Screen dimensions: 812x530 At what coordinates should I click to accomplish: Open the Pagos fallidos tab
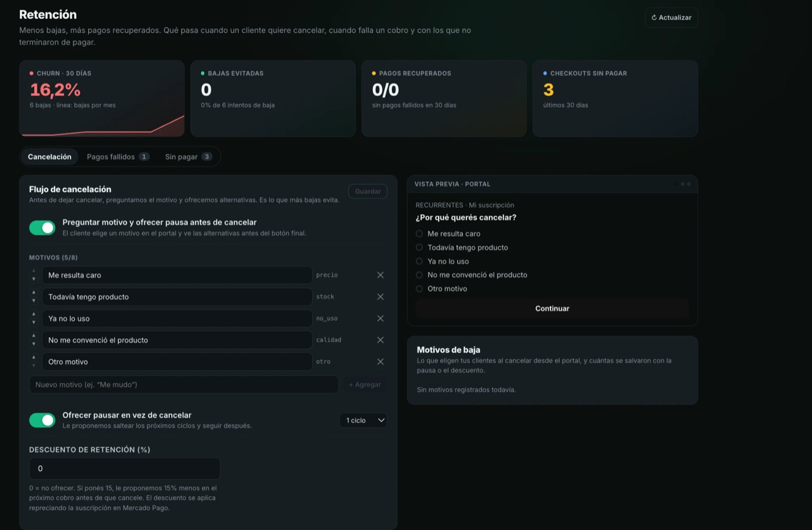(118, 157)
